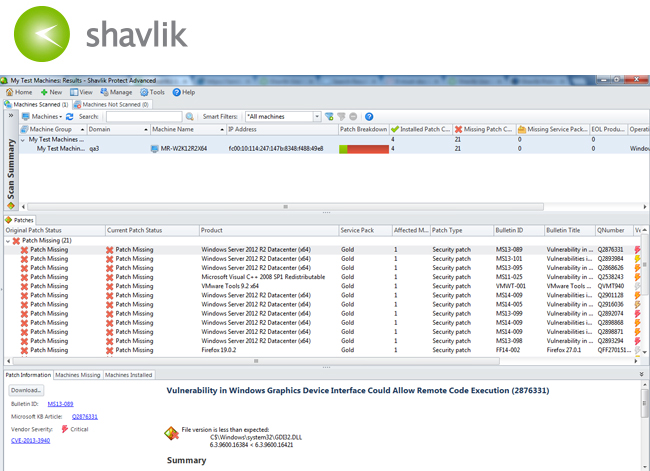Collapse the Patch Missing (21) group
Viewport: 650px width, 471px height.
tap(8, 241)
